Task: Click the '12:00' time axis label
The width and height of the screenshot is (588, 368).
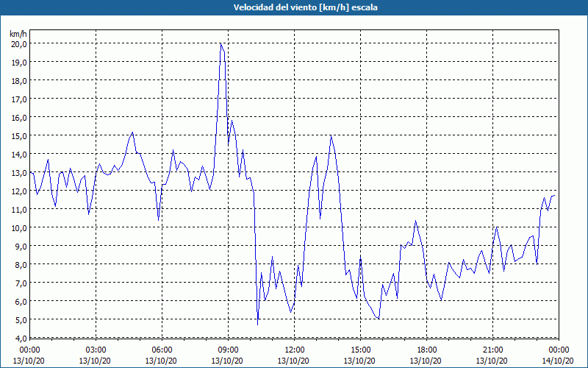Action: pyautogui.click(x=295, y=350)
